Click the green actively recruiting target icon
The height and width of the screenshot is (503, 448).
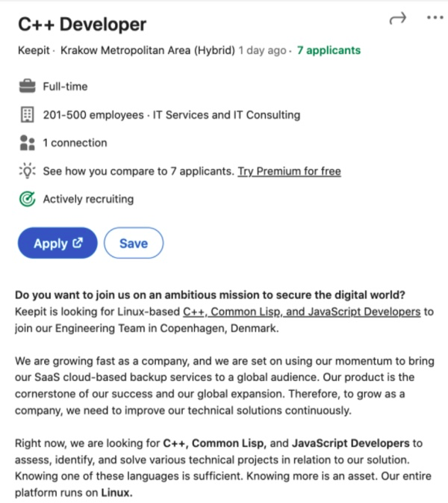(27, 200)
